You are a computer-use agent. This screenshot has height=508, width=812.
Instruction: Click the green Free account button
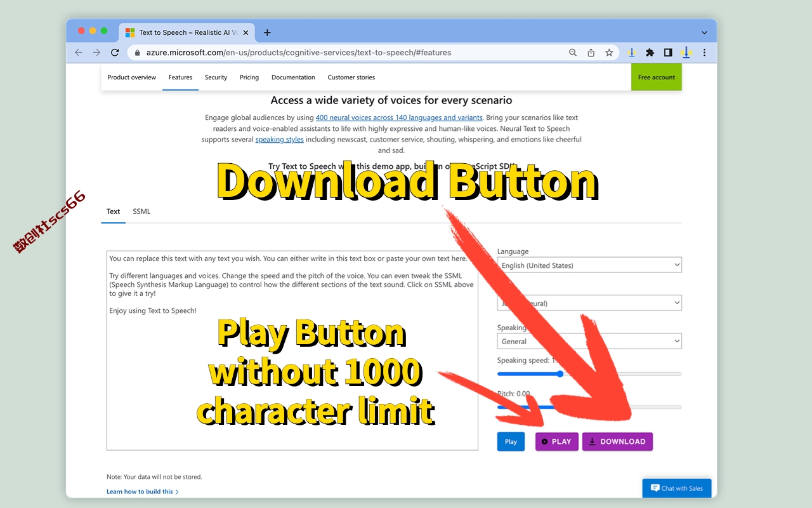pyautogui.click(x=657, y=77)
